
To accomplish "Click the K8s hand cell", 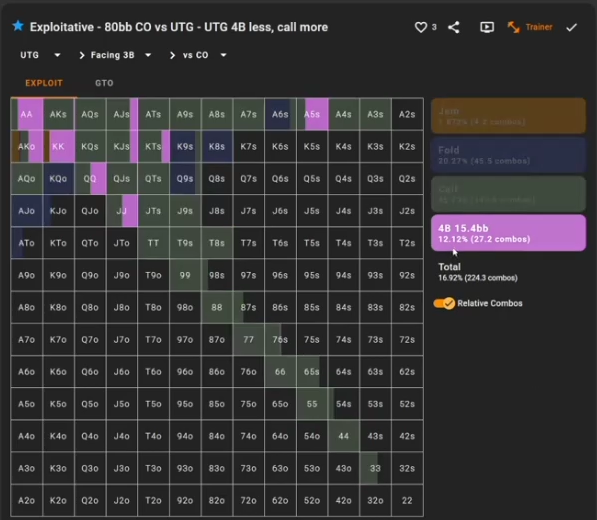I will tap(217, 147).
